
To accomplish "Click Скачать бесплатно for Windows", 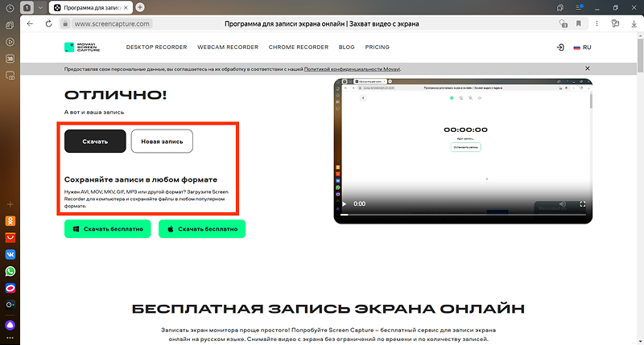I will [x=108, y=229].
